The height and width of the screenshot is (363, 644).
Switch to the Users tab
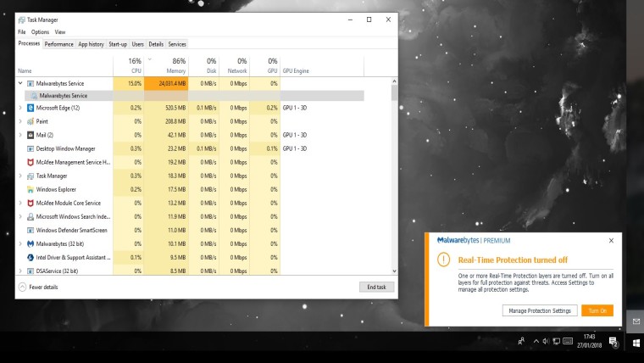(137, 44)
